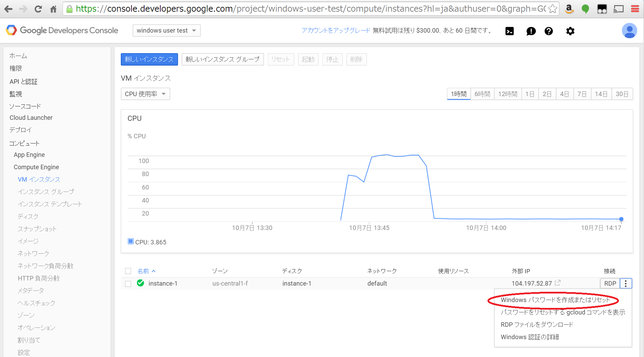Click the 削除 button

coord(356,59)
